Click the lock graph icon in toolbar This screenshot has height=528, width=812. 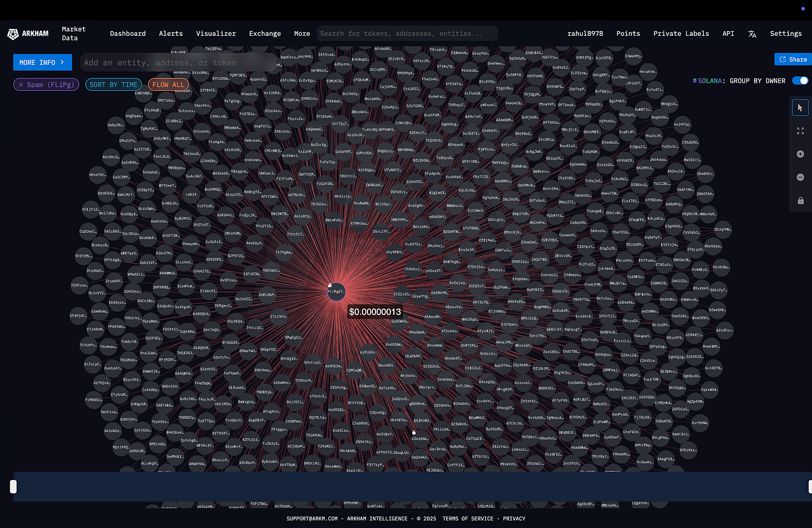coord(800,200)
